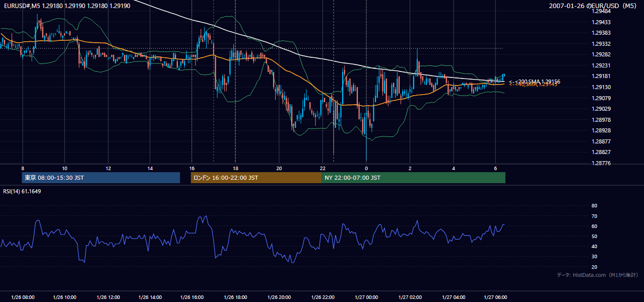
Task: Click hour label 14 below price chart
Action: [151, 168]
